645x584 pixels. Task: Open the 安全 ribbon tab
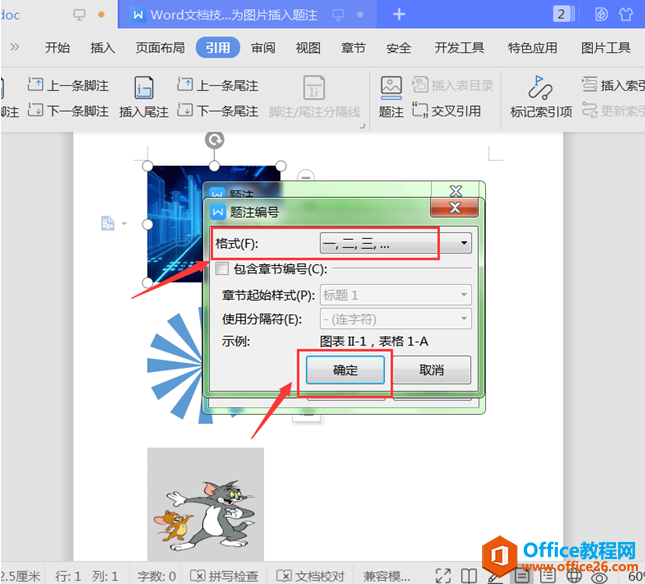(398, 48)
